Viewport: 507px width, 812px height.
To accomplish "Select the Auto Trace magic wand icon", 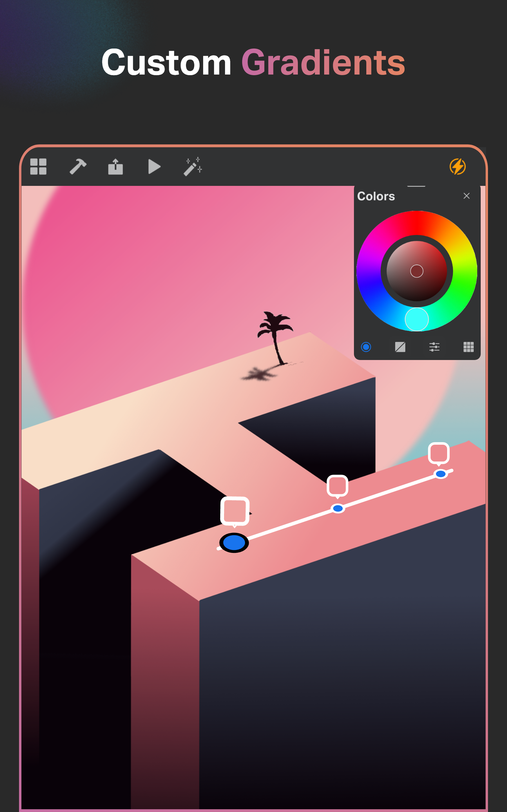I will [x=193, y=167].
